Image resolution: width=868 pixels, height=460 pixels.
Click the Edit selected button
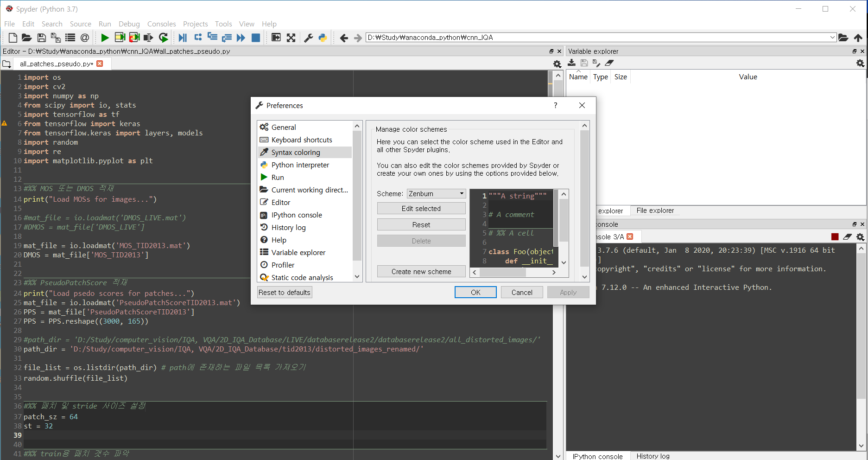tap(421, 209)
